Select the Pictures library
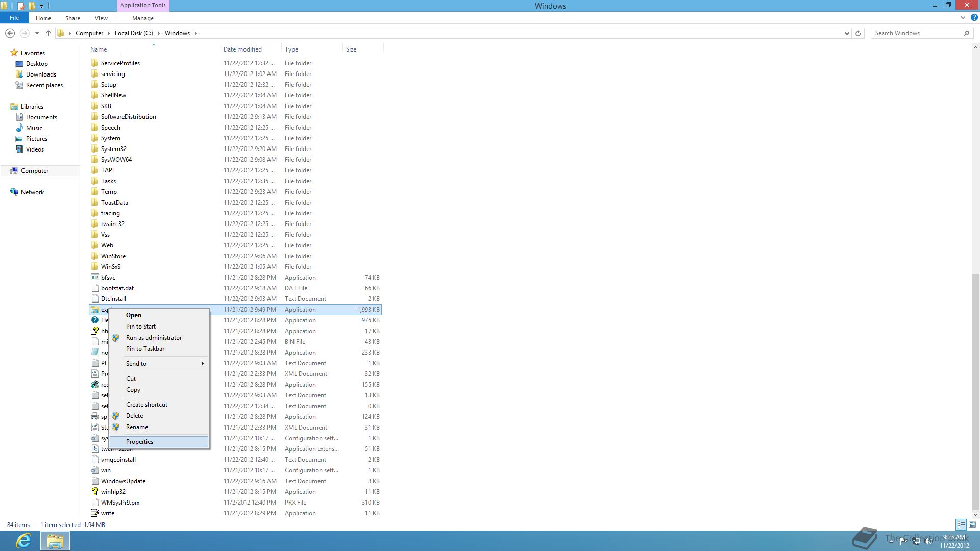The width and height of the screenshot is (980, 551). pyautogui.click(x=36, y=139)
